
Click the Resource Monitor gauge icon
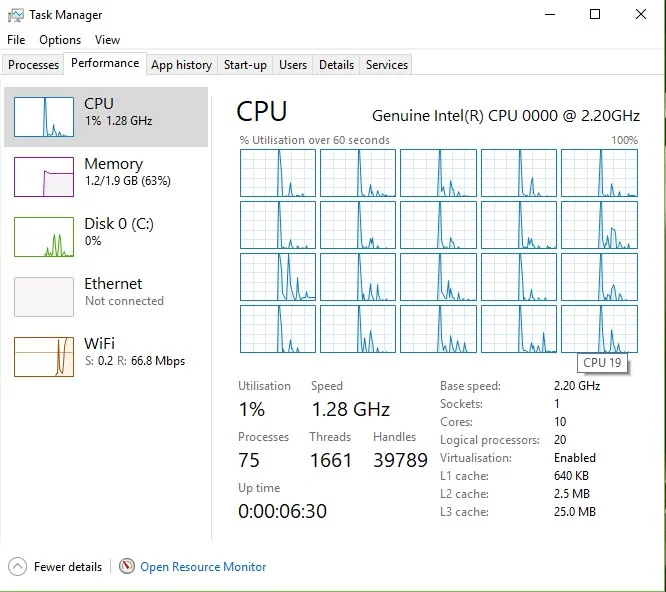pos(127,566)
